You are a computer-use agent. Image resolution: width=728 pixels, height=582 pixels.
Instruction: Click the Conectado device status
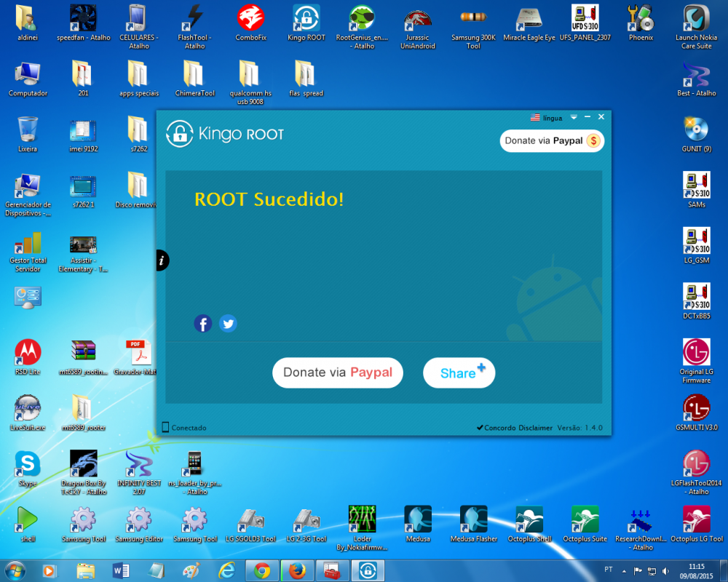pyautogui.click(x=184, y=428)
